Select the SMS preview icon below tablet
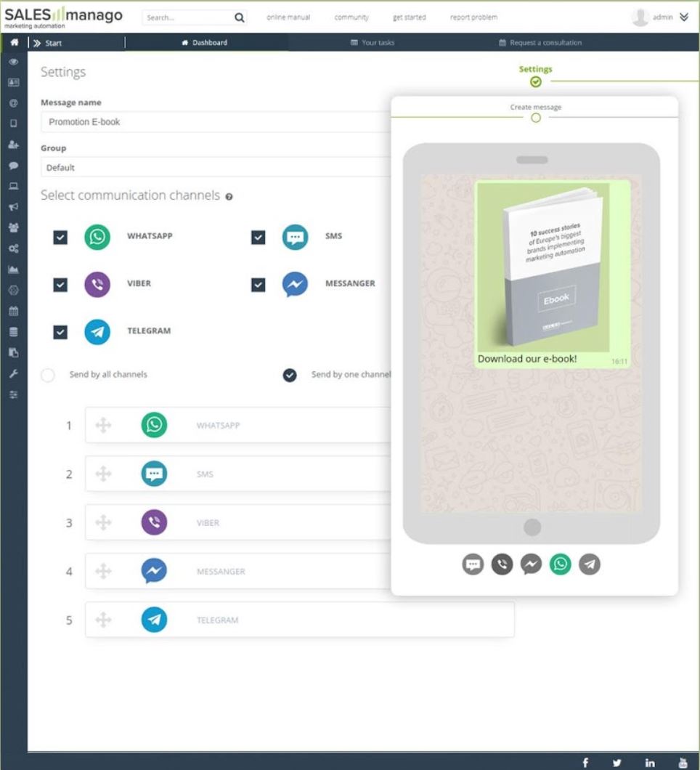Viewport: 700px width, 770px height. click(473, 564)
